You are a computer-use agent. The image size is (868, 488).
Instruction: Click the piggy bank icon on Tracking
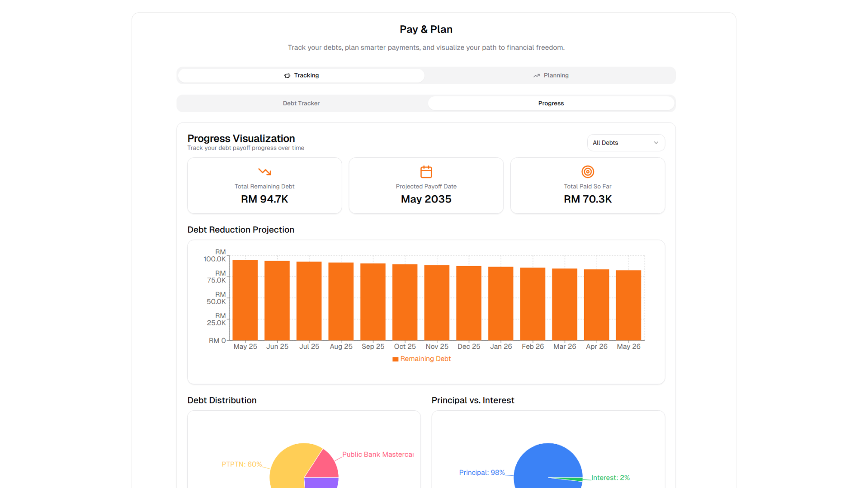click(x=287, y=75)
